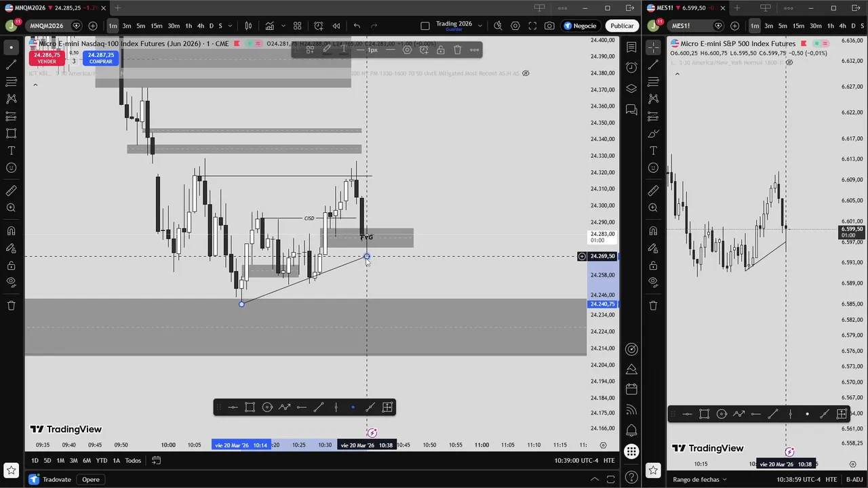Choose the 6M date range

click(87, 461)
